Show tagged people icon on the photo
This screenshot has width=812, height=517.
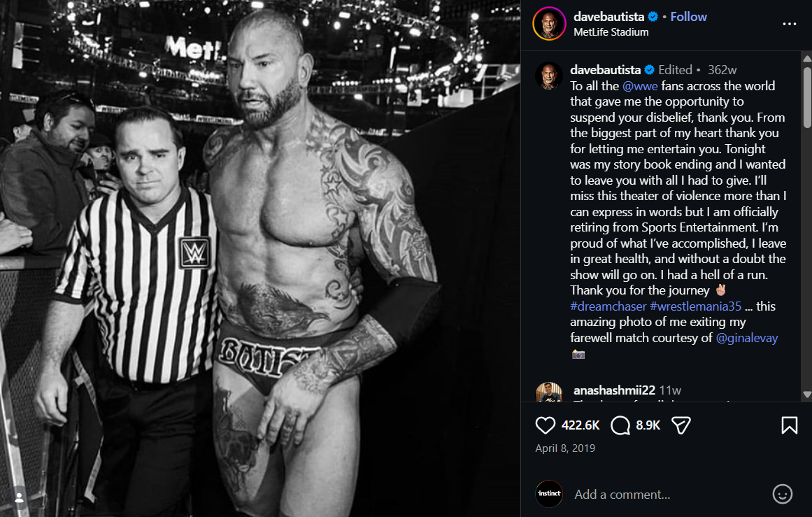[x=19, y=498]
